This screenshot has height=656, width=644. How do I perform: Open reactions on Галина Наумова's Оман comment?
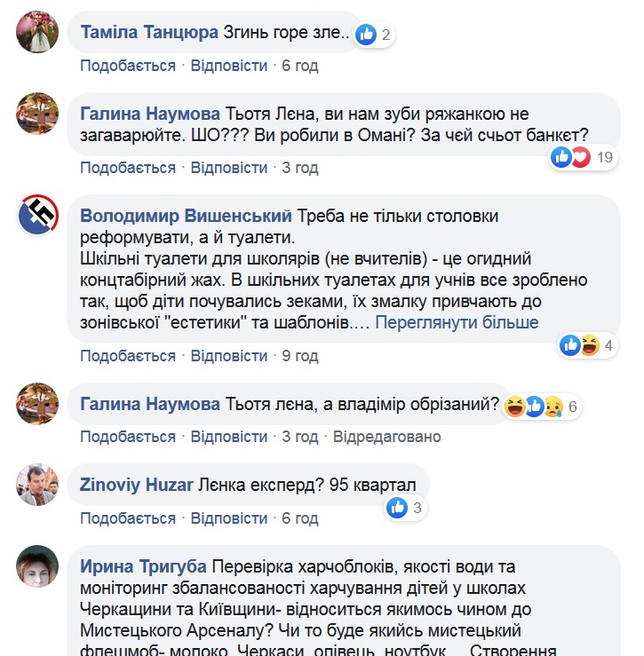571,158
